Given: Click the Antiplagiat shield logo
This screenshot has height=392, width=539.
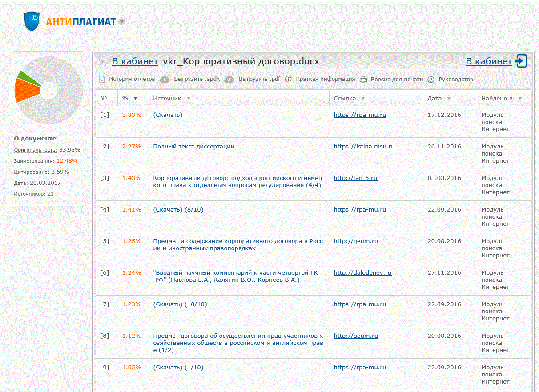Looking at the screenshot, I should pyautogui.click(x=32, y=22).
